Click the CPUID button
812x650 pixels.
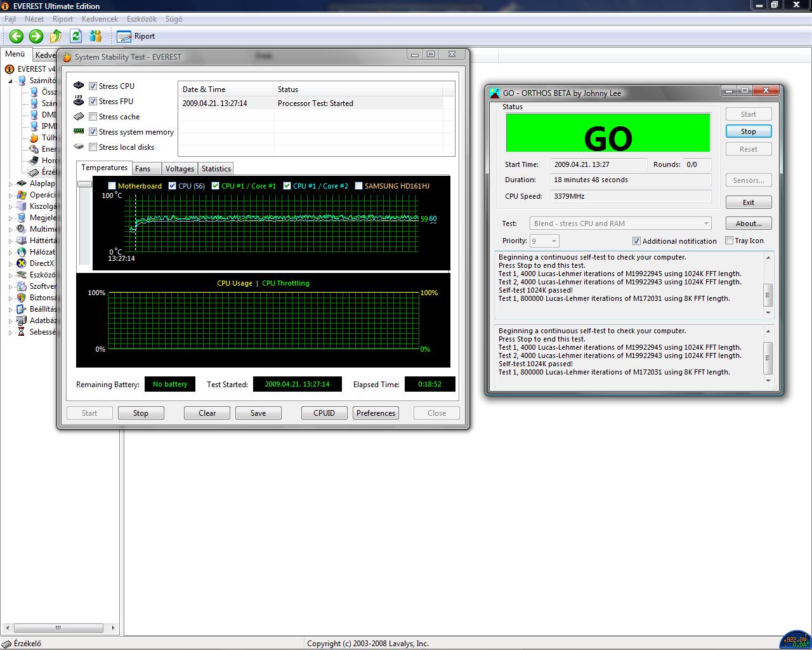324,413
